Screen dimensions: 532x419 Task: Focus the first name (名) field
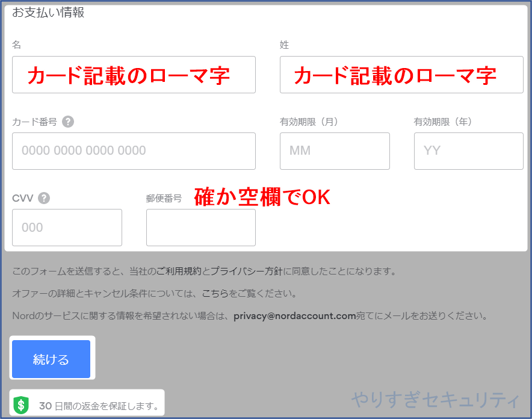[x=134, y=75]
